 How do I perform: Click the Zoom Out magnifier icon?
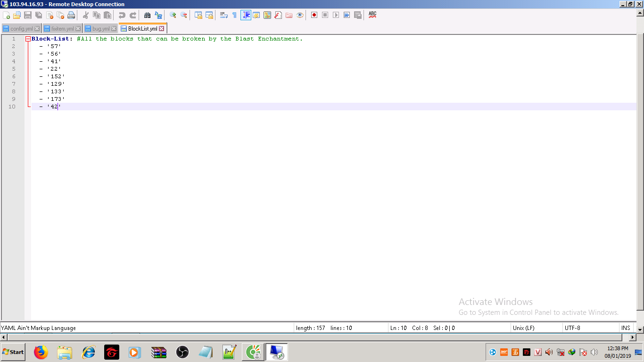click(184, 15)
